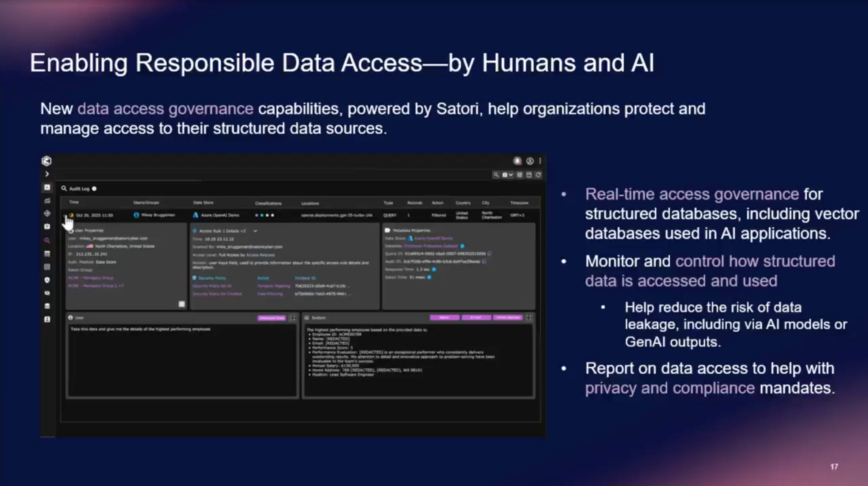Refresh the audit log using the refresh icon
This screenshot has height=486, width=868.
click(x=539, y=175)
